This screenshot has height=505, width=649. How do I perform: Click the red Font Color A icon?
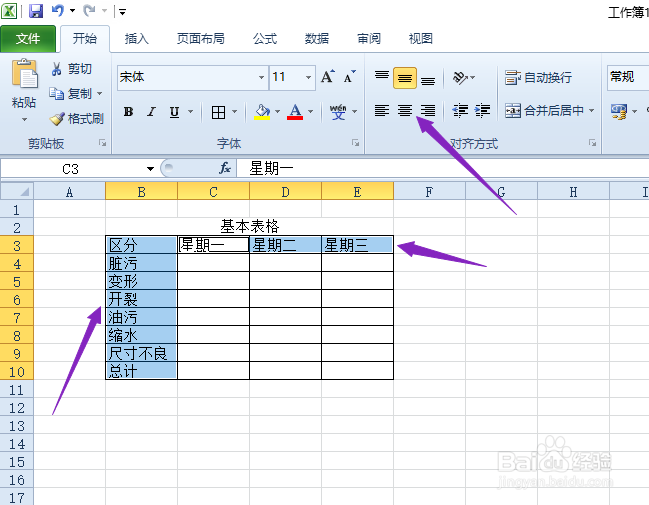(x=295, y=112)
